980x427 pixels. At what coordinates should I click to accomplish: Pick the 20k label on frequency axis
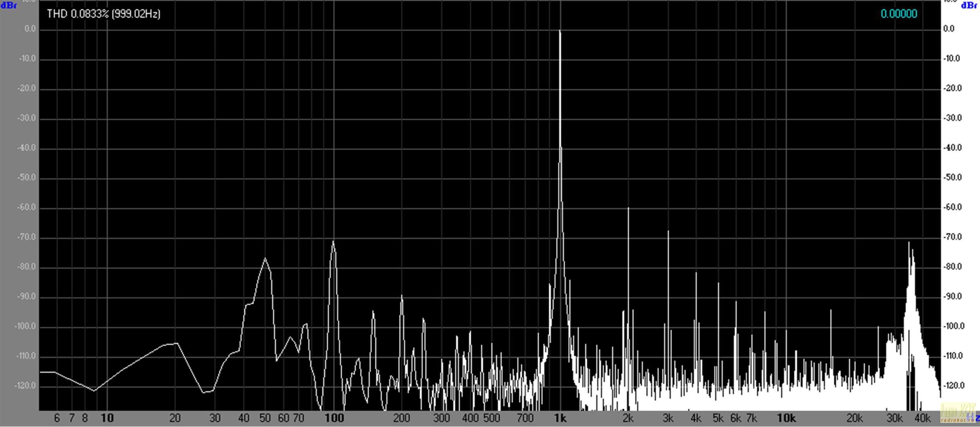(854, 418)
